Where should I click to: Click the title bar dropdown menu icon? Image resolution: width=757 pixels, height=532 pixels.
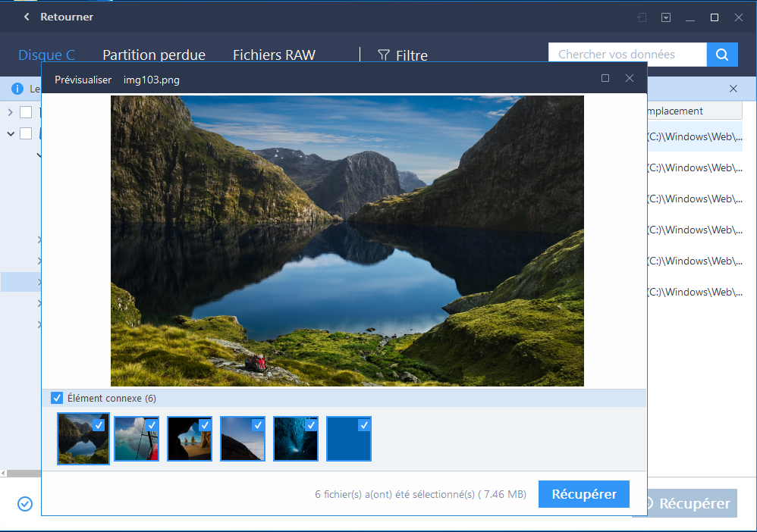(666, 17)
